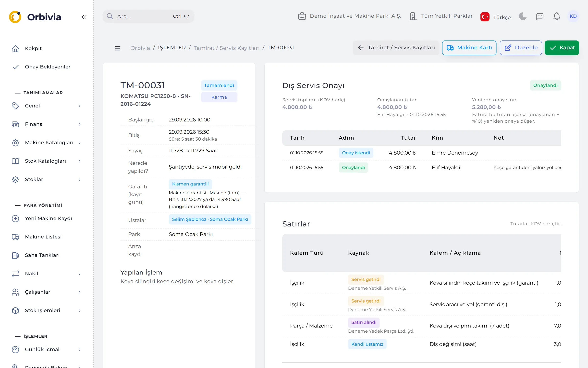Click the Turkish flag language icon
Viewport: 588px width, 368px height.
[485, 17]
